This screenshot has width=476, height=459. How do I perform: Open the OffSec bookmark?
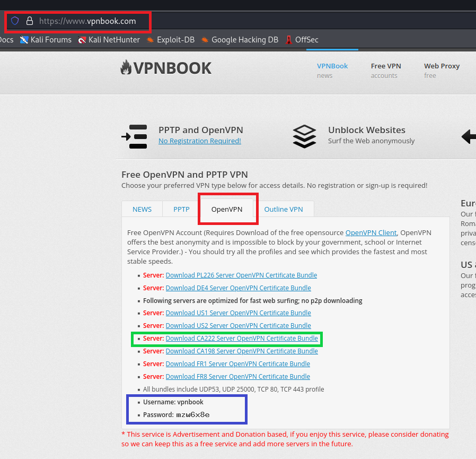pyautogui.click(x=302, y=40)
